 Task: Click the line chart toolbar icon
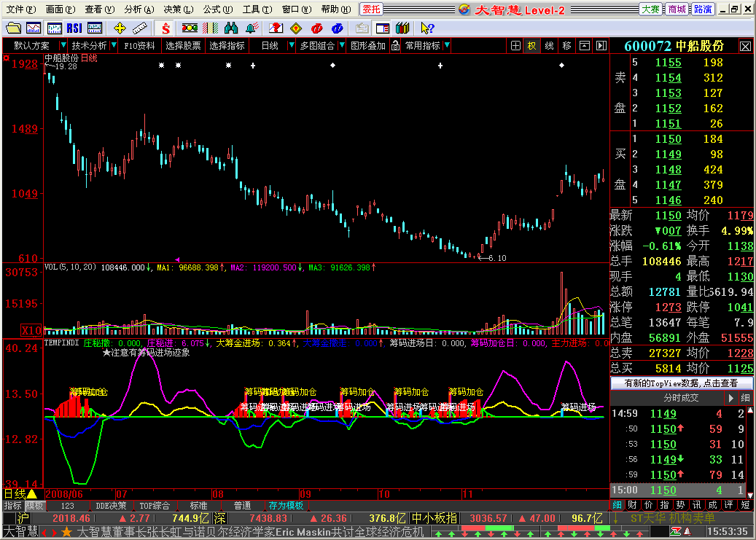pyautogui.click(x=34, y=28)
